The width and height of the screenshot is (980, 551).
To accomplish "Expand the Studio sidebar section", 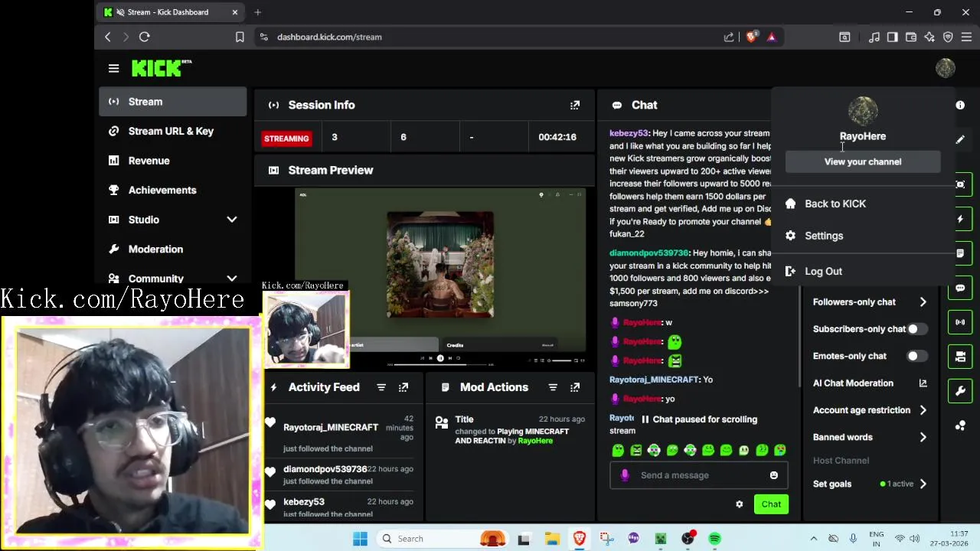I will pyautogui.click(x=232, y=220).
